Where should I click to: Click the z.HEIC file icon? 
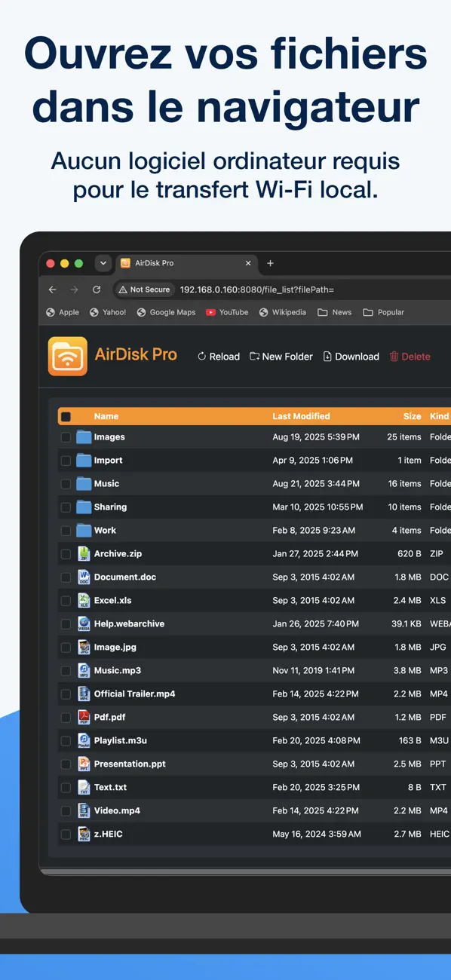(x=84, y=835)
